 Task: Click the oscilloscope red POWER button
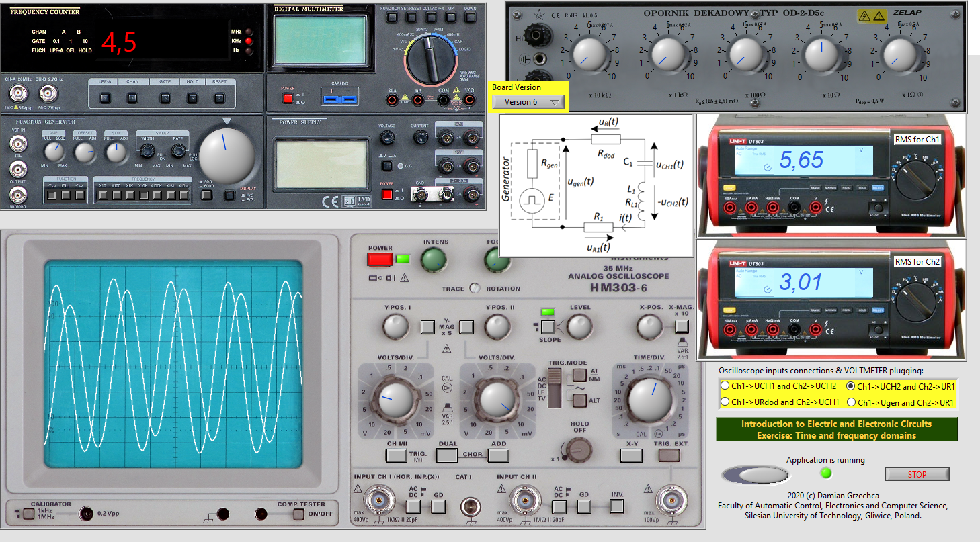pos(379,259)
